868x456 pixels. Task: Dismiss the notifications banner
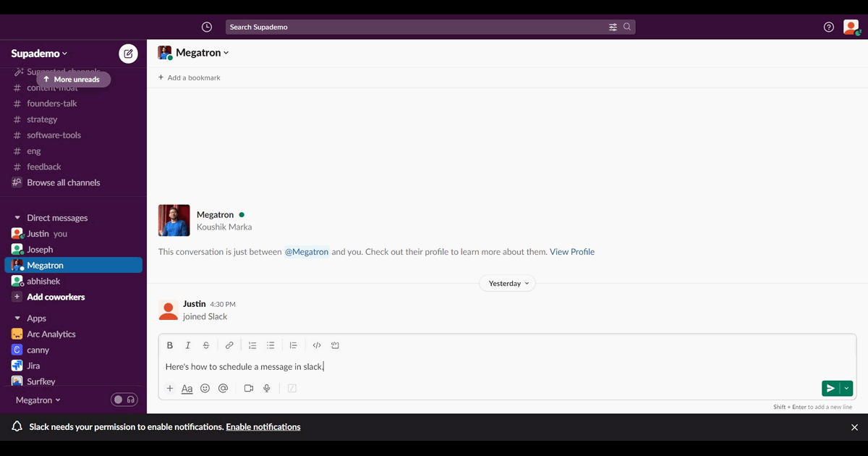pyautogui.click(x=854, y=428)
